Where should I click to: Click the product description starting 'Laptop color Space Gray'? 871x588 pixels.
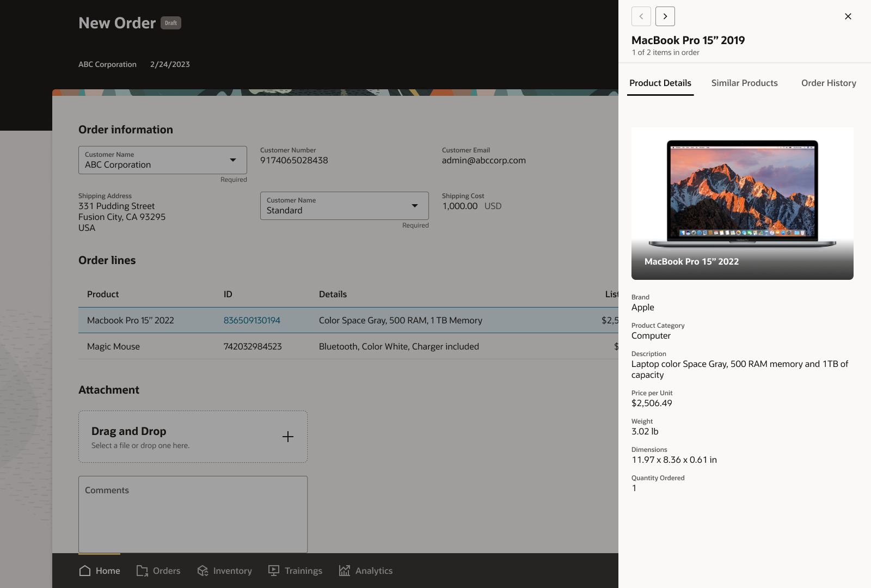pyautogui.click(x=740, y=370)
